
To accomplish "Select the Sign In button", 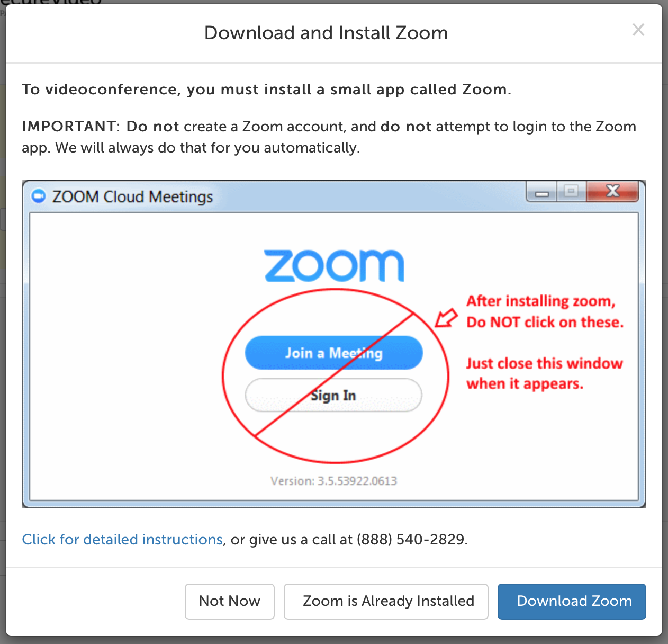I will click(333, 395).
